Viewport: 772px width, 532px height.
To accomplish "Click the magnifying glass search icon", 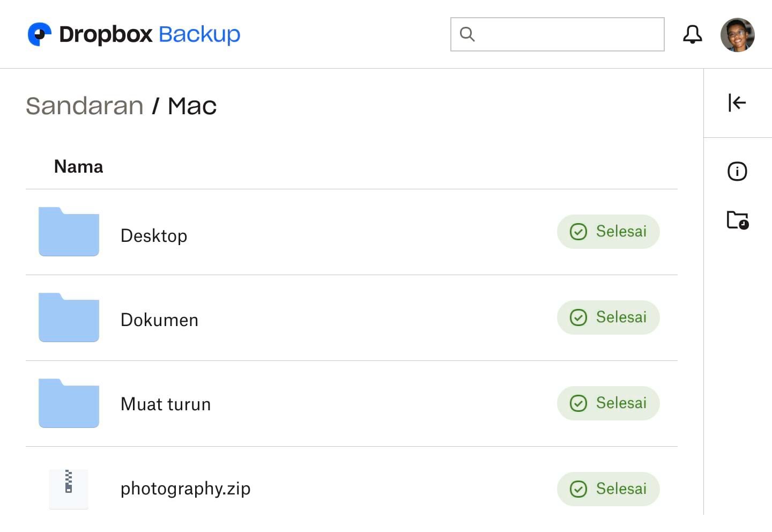I will [x=467, y=34].
